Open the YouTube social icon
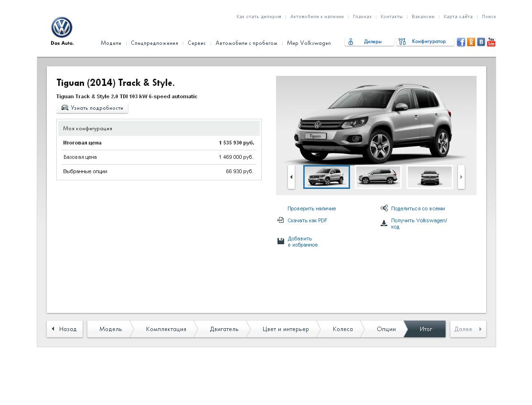 click(491, 42)
